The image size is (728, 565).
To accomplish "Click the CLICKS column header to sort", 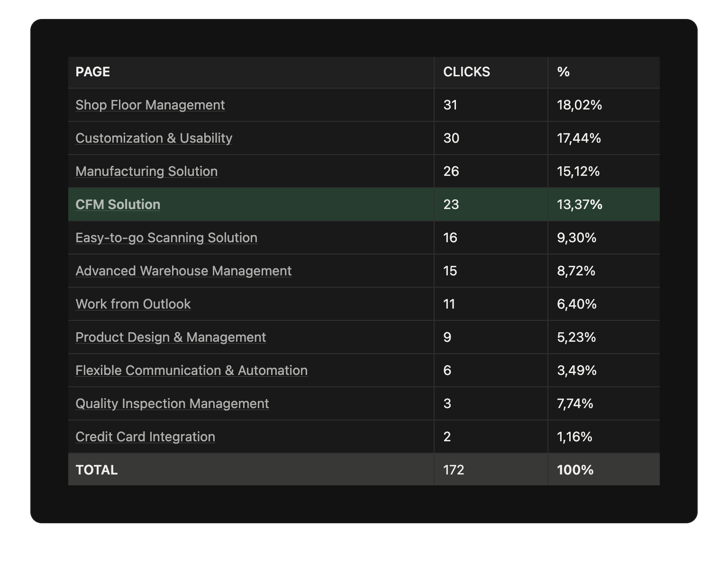I will (467, 72).
